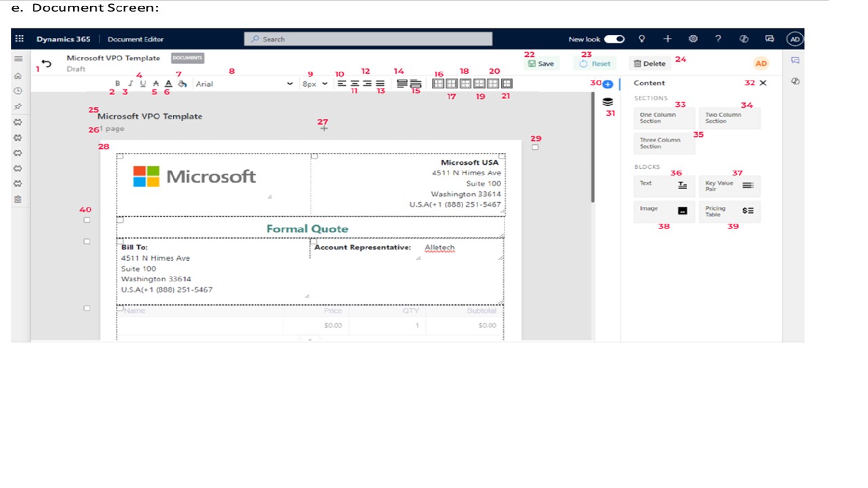Open the settings gear in the header

point(693,39)
